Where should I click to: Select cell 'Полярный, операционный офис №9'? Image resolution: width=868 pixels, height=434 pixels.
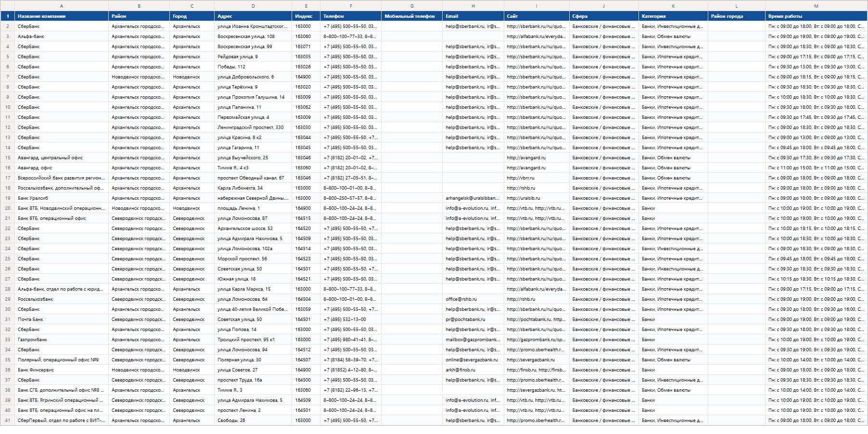62,360
